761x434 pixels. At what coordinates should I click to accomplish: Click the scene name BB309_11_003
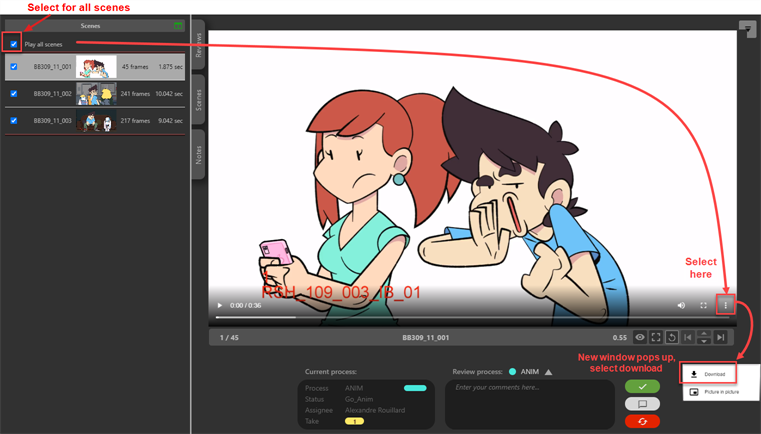tap(52, 120)
